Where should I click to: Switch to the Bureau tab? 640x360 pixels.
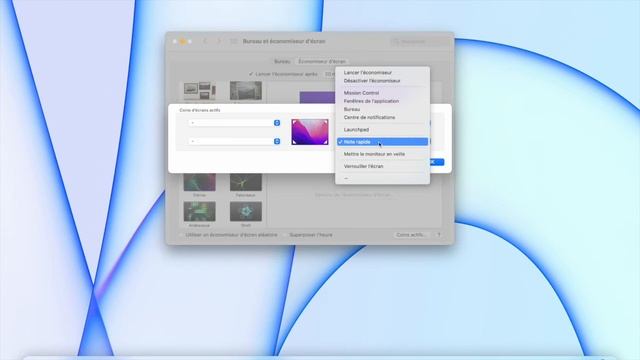[x=282, y=61]
